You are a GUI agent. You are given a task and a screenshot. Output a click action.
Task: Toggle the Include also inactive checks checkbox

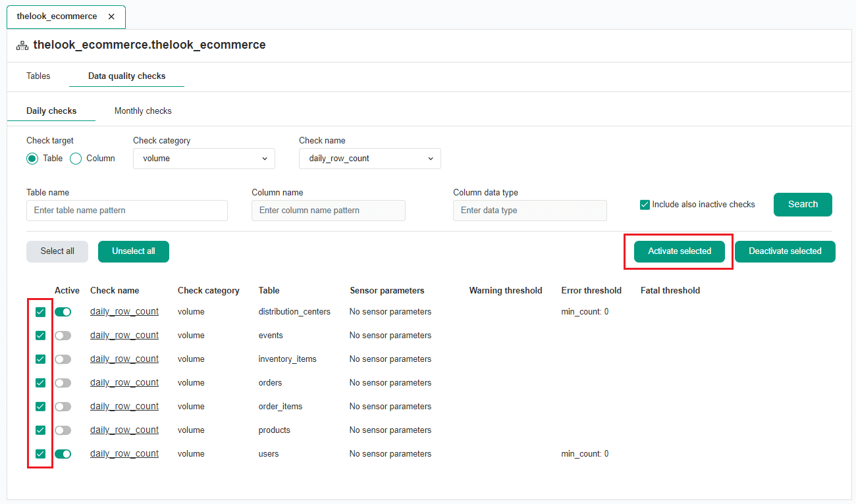point(645,205)
